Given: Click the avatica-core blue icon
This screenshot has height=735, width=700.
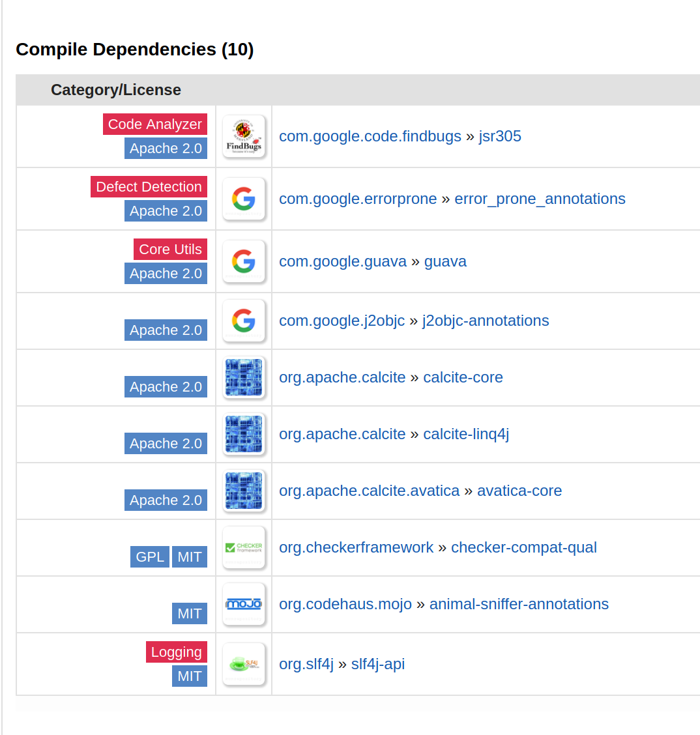Looking at the screenshot, I should pyautogui.click(x=244, y=491).
